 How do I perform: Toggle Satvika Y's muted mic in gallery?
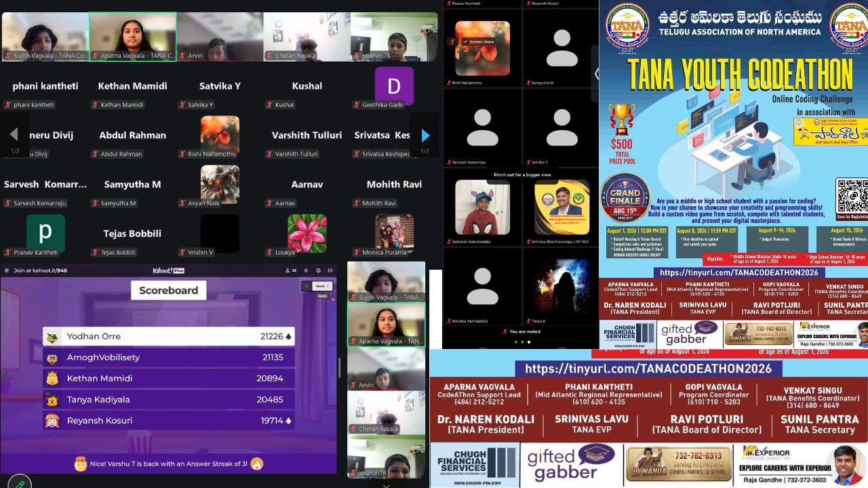tap(182, 105)
